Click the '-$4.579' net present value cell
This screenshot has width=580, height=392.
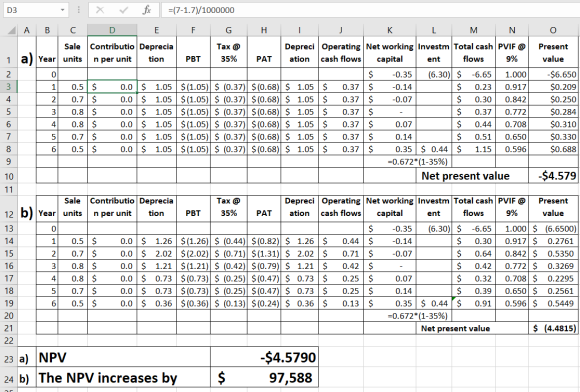click(553, 176)
